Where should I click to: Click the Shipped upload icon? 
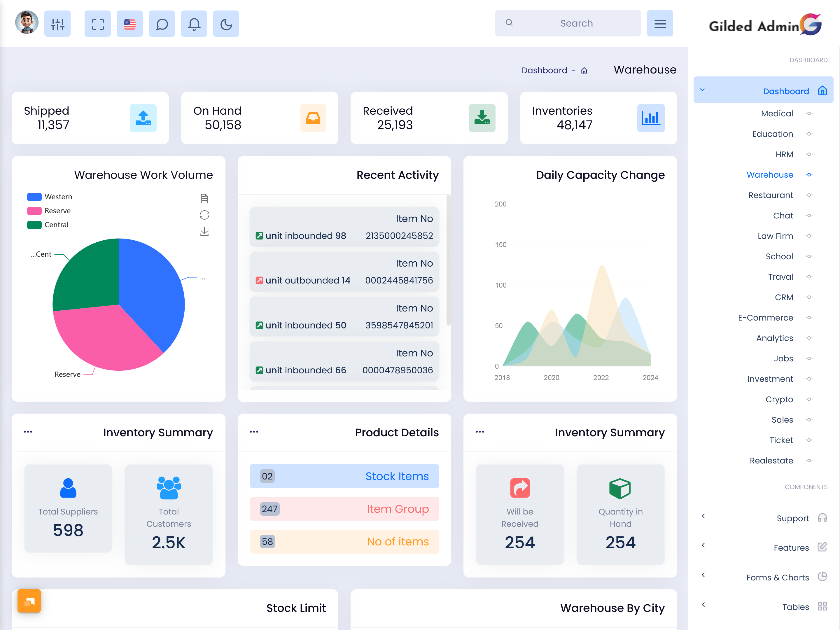tap(143, 118)
